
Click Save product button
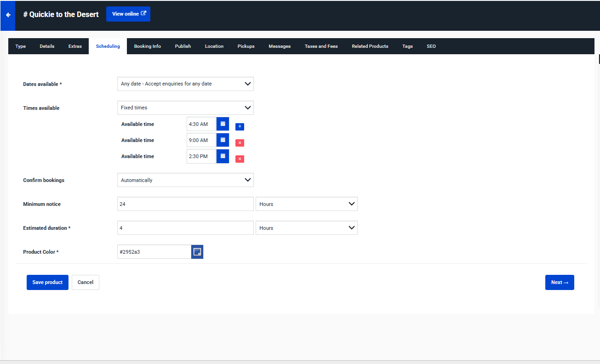[47, 282]
